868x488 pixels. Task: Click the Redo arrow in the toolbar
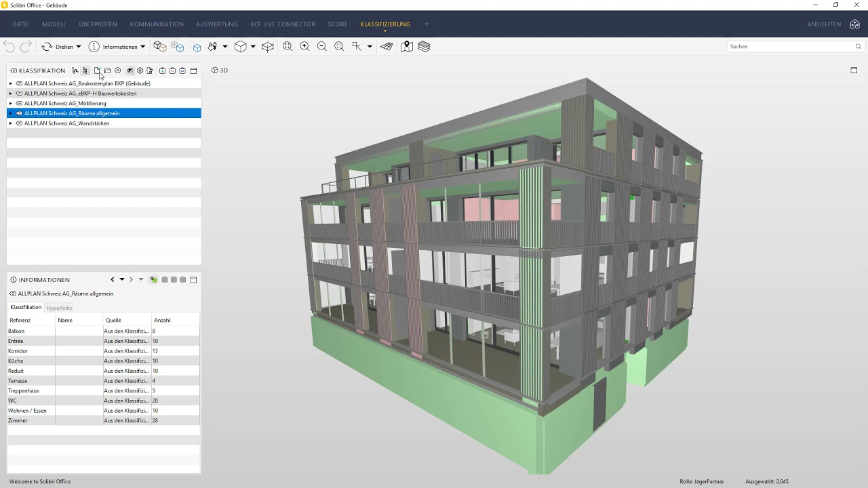26,47
